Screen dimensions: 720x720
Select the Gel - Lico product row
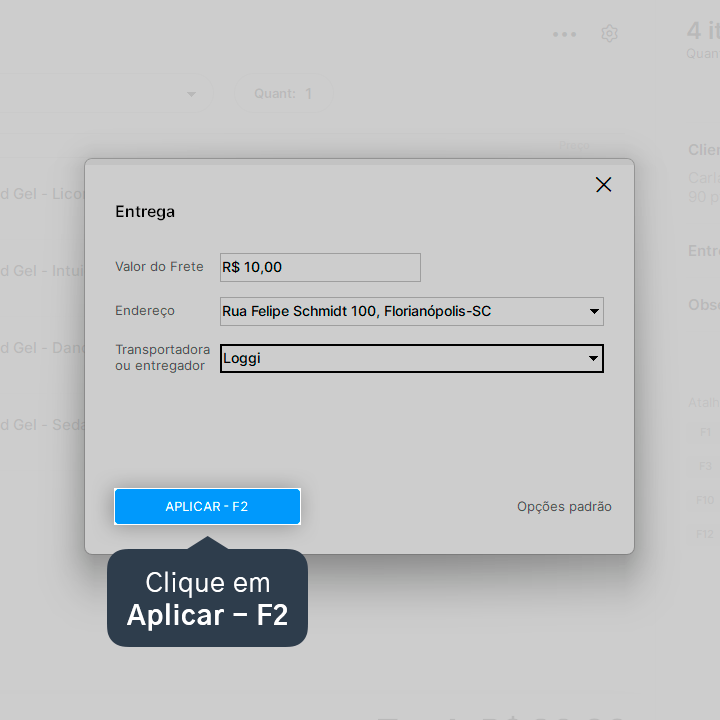[x=42, y=194]
